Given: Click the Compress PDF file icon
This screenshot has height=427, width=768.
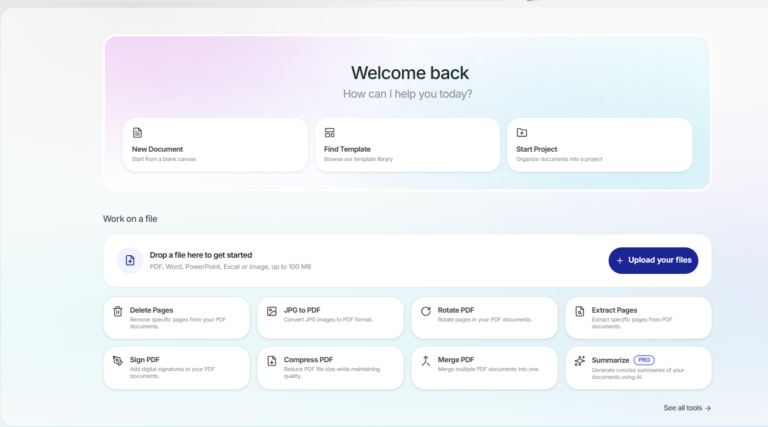Looking at the screenshot, I should pyautogui.click(x=272, y=361).
